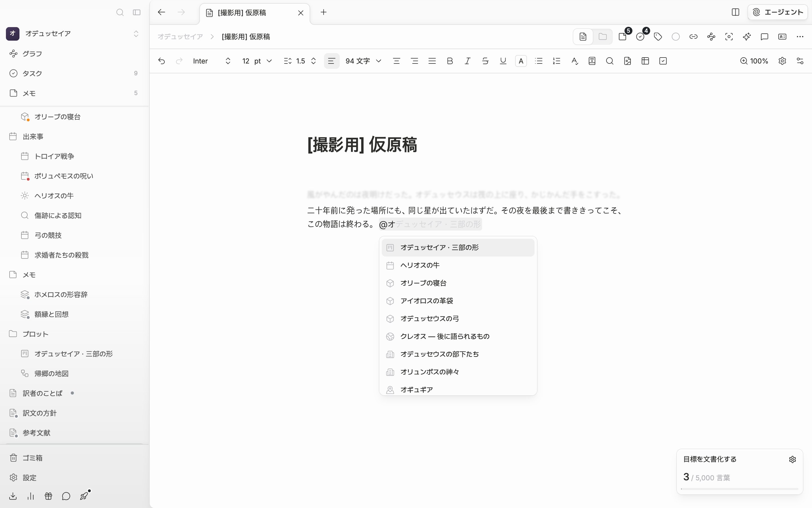The image size is (812, 508).
Task: Open the エージェント button
Action: [777, 12]
